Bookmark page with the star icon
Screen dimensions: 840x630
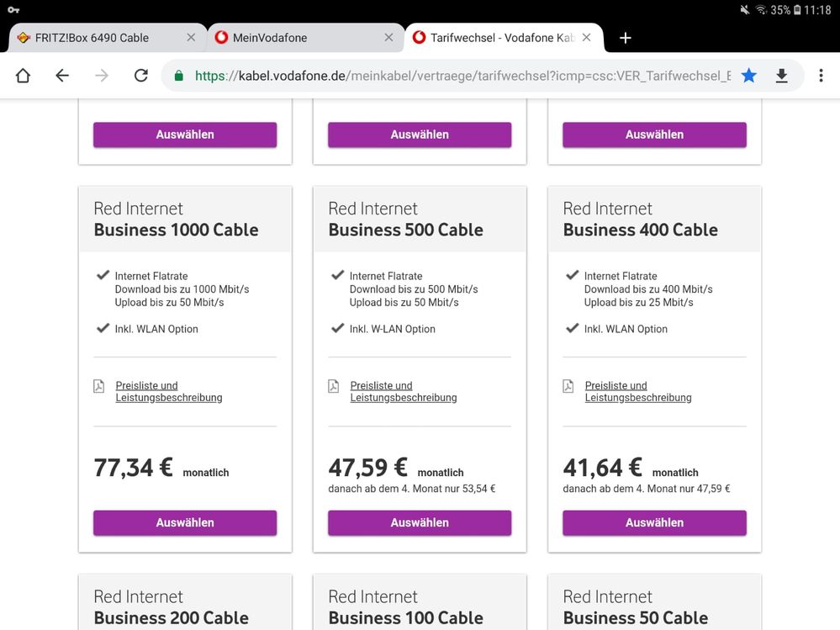click(748, 76)
